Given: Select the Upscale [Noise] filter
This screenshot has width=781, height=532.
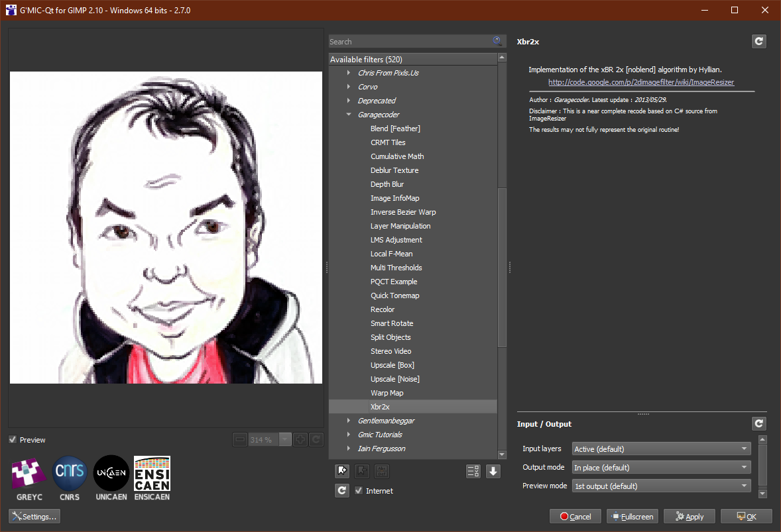Looking at the screenshot, I should click(395, 379).
